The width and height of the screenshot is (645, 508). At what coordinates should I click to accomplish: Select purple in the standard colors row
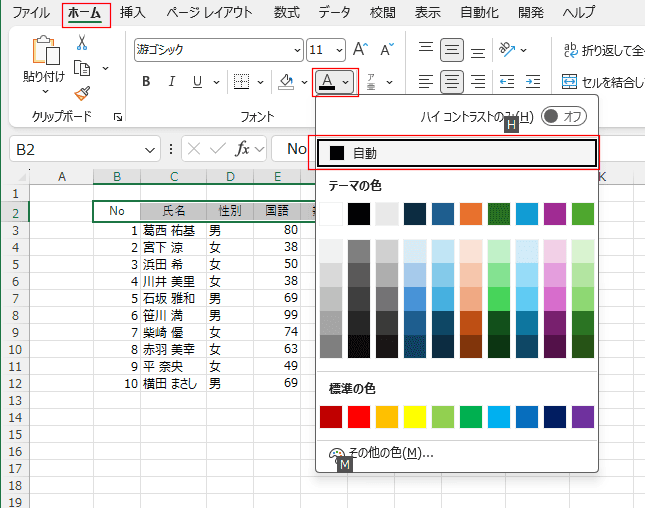(583, 416)
